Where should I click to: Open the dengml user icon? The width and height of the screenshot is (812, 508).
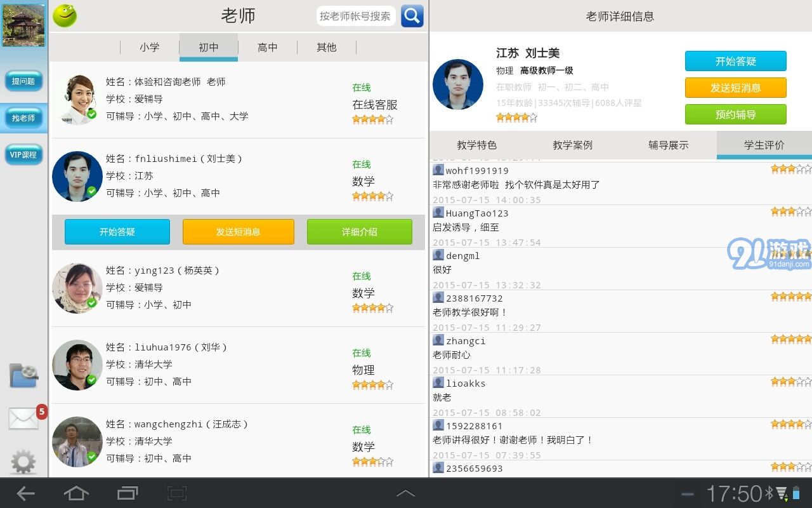[x=438, y=255]
